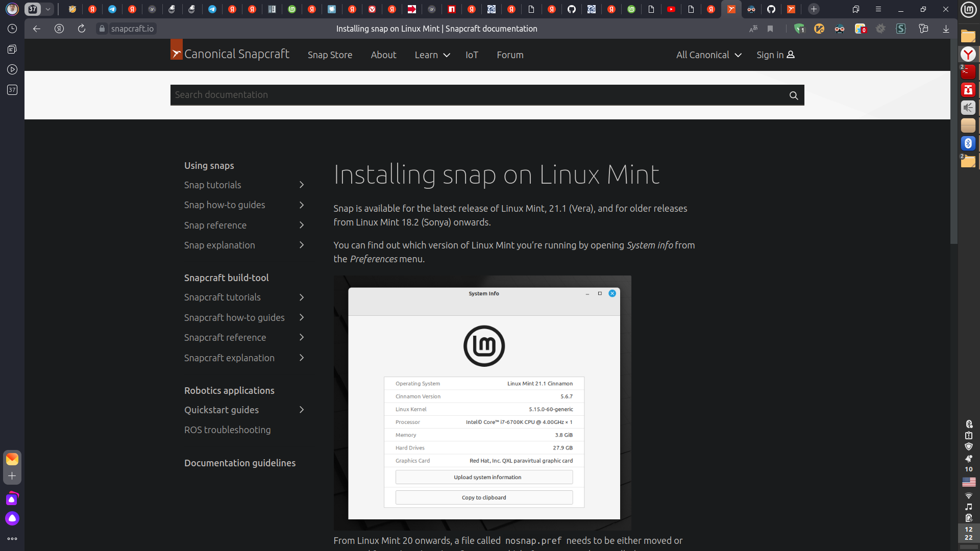The image size is (980, 551).
Task: Open the bookmark flag icon in the address bar
Action: pos(771,29)
